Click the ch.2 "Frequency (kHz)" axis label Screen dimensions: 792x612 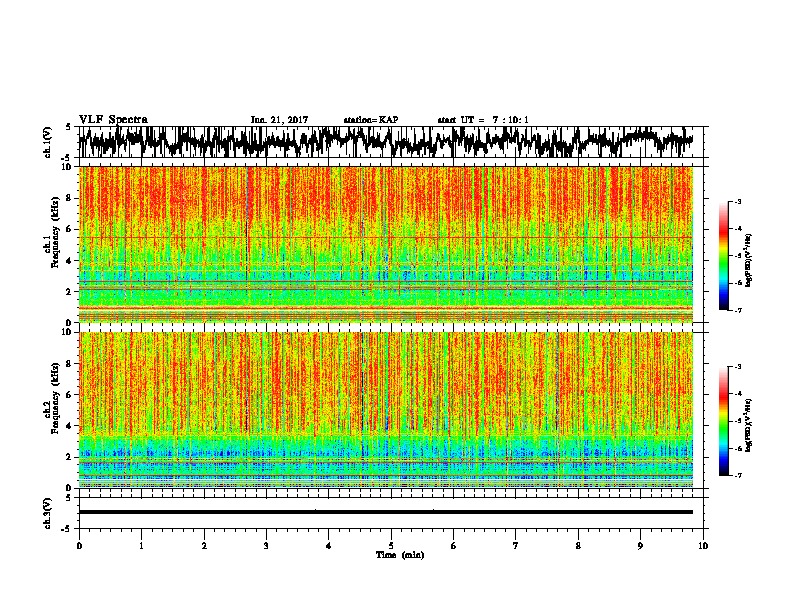55,398
